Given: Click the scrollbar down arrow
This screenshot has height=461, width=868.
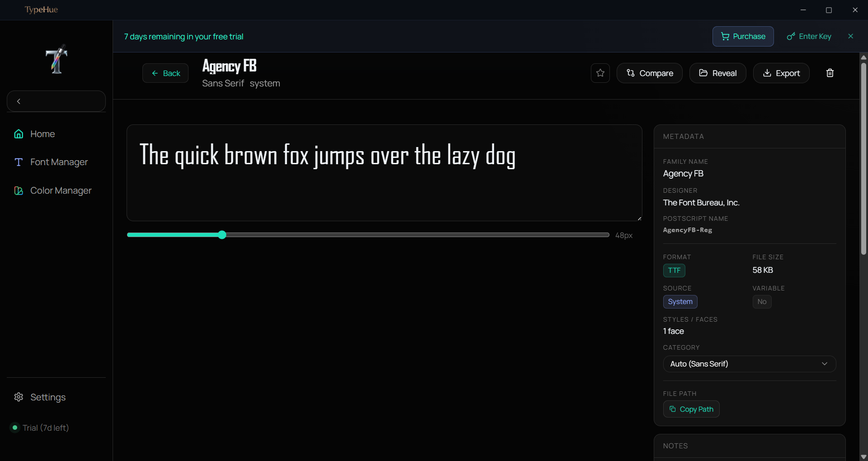Looking at the screenshot, I should pyautogui.click(x=863, y=457).
